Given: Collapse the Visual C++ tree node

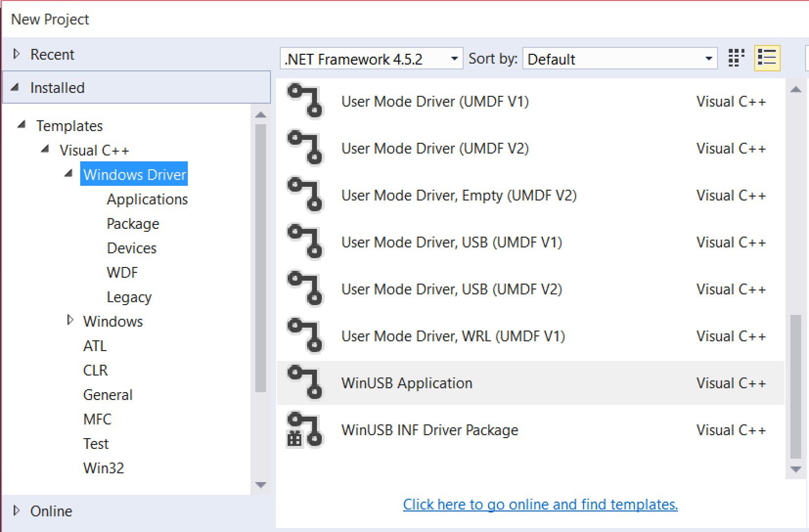Looking at the screenshot, I should tap(45, 149).
